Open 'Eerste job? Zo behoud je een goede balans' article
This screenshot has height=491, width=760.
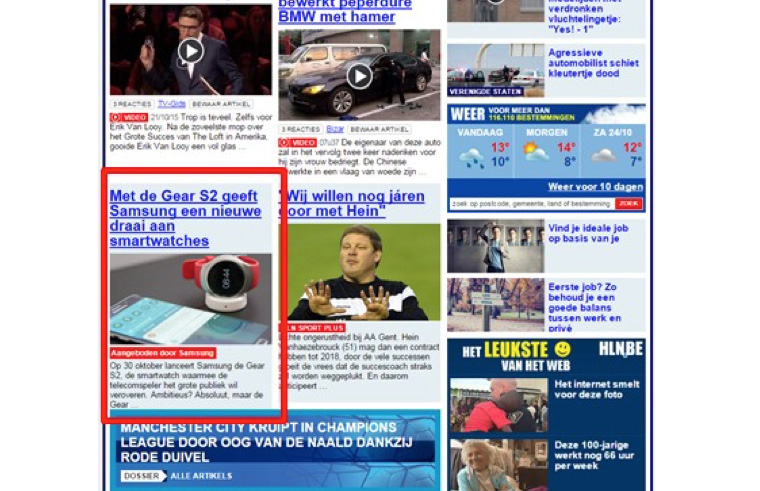point(585,307)
